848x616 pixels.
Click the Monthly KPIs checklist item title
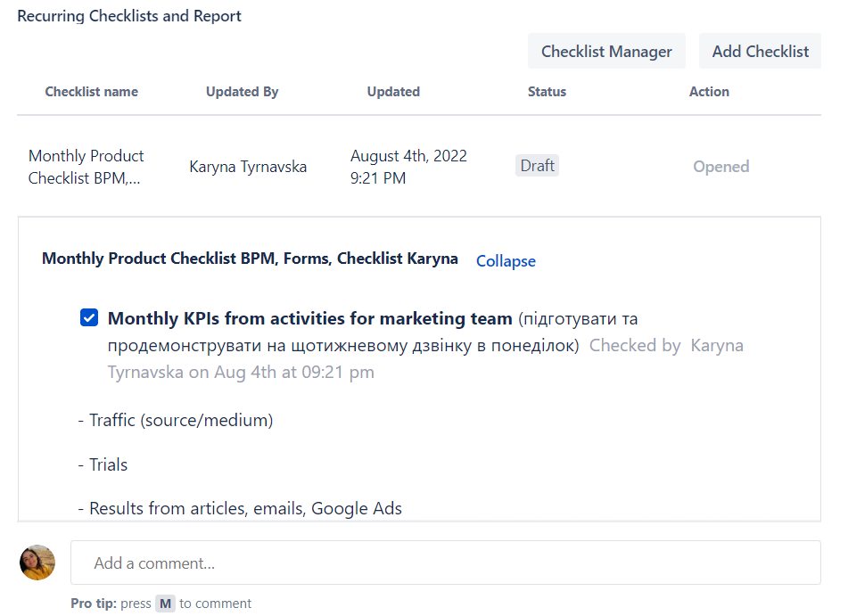coord(310,318)
